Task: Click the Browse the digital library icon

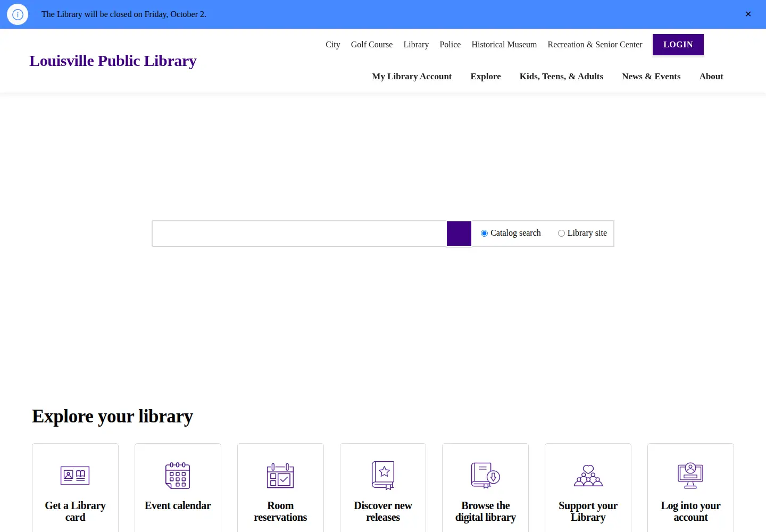Action: click(486, 476)
